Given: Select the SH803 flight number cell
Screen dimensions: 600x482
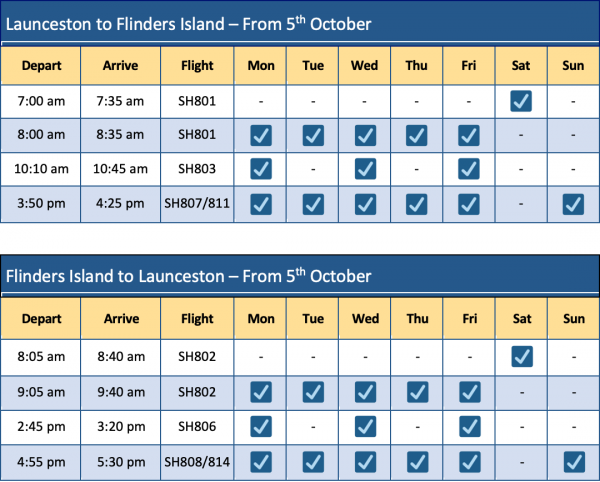Looking at the screenshot, I should click(198, 170).
